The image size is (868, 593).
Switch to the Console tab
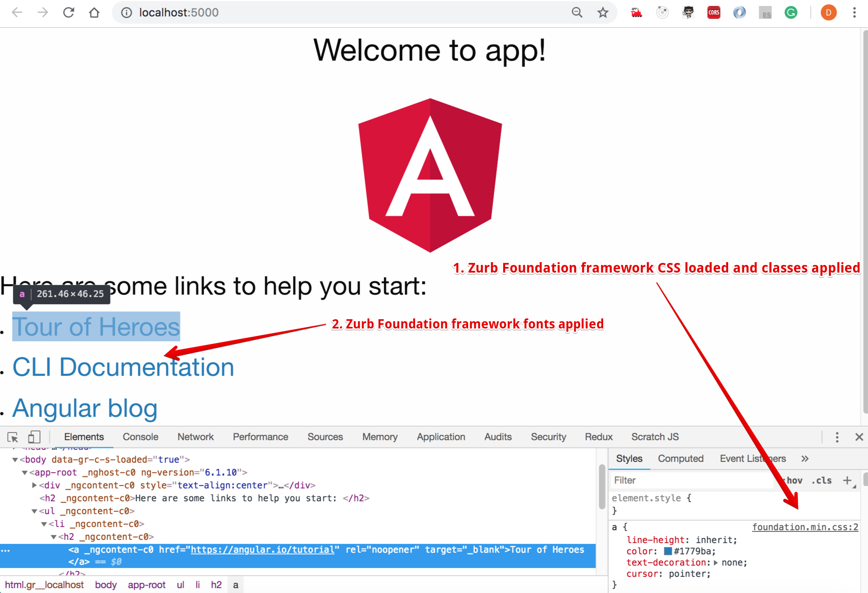click(x=140, y=437)
